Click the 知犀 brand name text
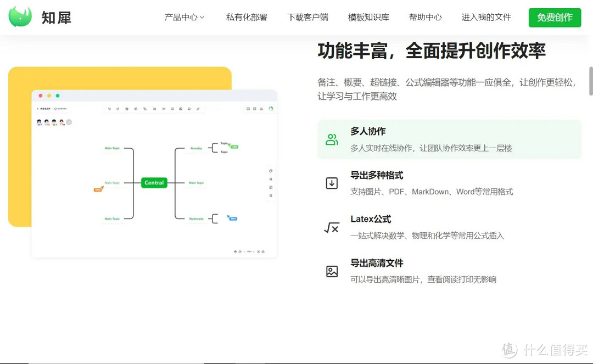The width and height of the screenshot is (593, 364). click(57, 18)
